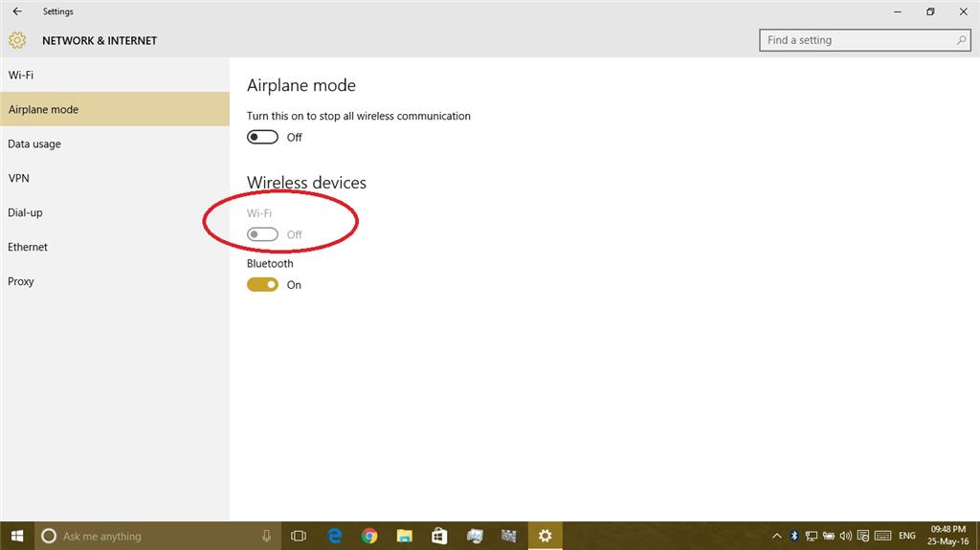
Task: Open Task View from the taskbar
Action: click(x=299, y=536)
